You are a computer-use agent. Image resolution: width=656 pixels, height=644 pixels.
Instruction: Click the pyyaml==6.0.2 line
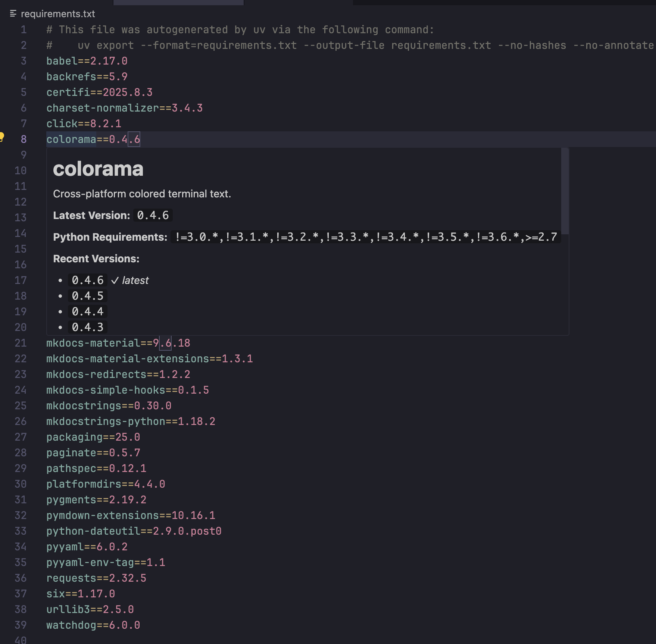click(87, 547)
